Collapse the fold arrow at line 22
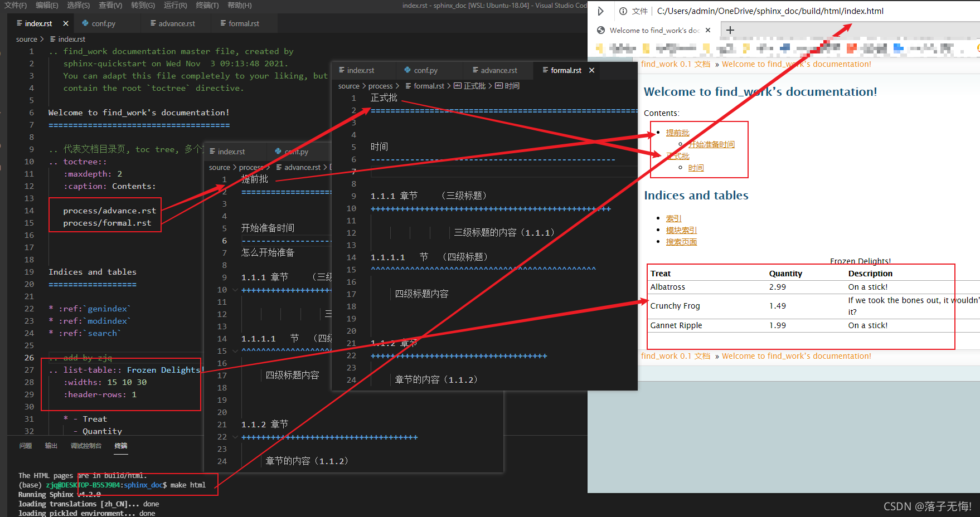This screenshot has height=517, width=980. point(235,437)
